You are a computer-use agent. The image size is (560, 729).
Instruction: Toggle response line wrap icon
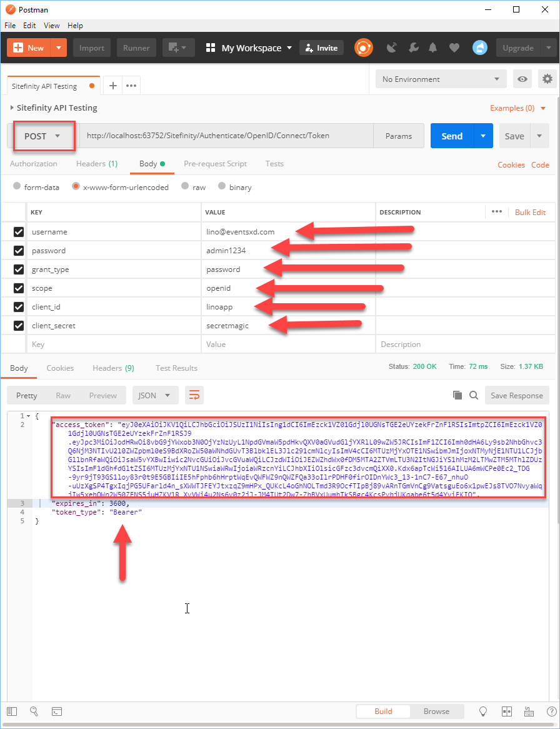point(194,395)
